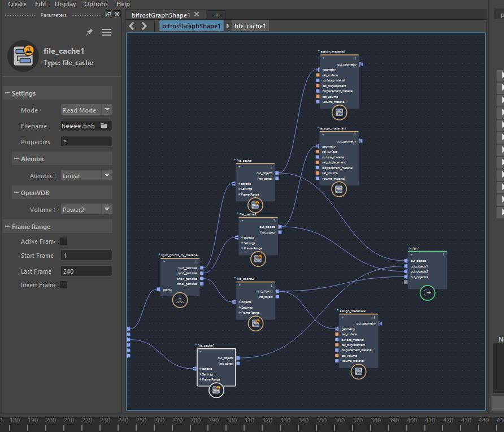Go forward in graph navigation

click(144, 26)
